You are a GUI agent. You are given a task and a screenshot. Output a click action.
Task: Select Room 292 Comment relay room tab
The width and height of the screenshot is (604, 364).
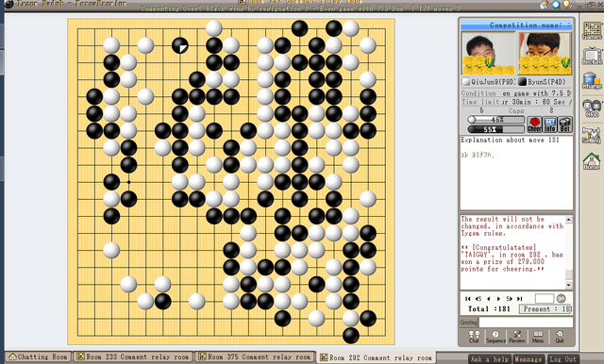coord(377,357)
